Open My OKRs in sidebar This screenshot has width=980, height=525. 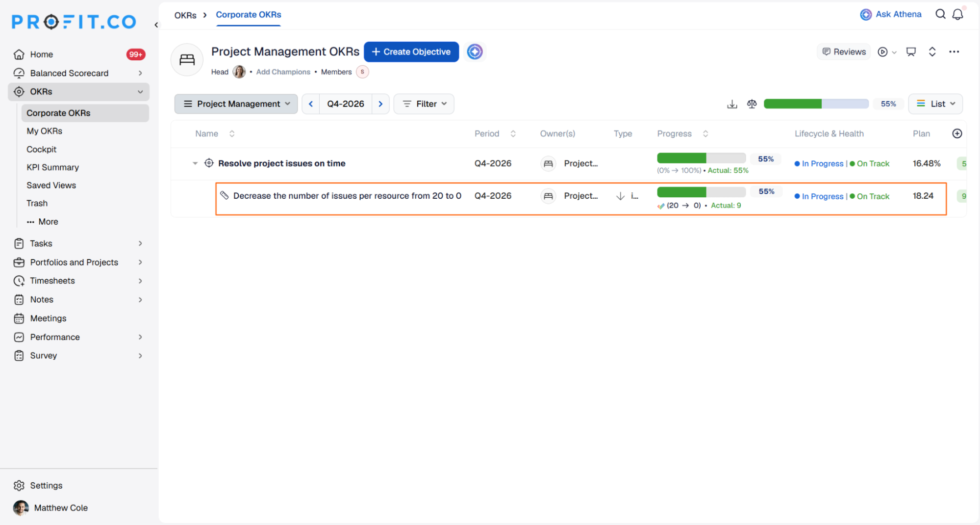[44, 131]
